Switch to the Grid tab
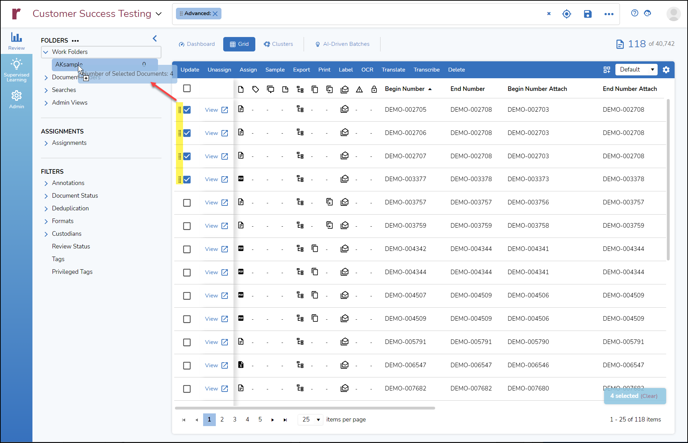The width and height of the screenshot is (688, 443). click(x=239, y=44)
